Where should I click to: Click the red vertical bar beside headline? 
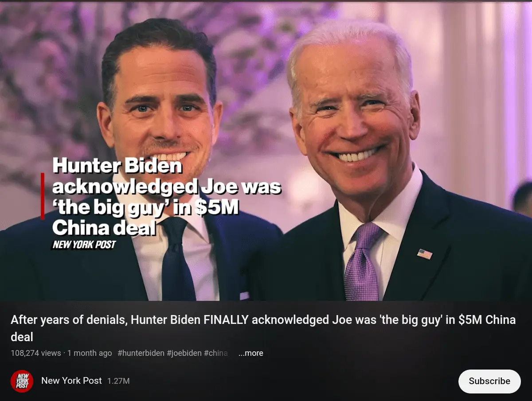coord(43,196)
